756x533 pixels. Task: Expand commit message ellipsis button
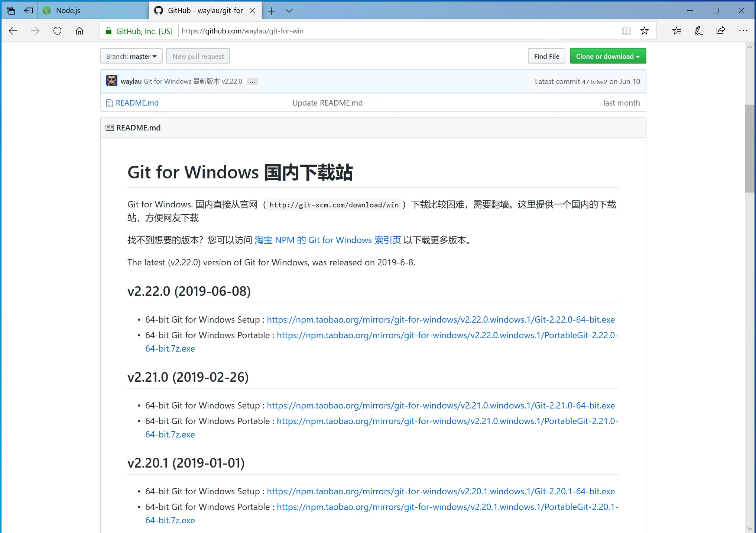252,82
